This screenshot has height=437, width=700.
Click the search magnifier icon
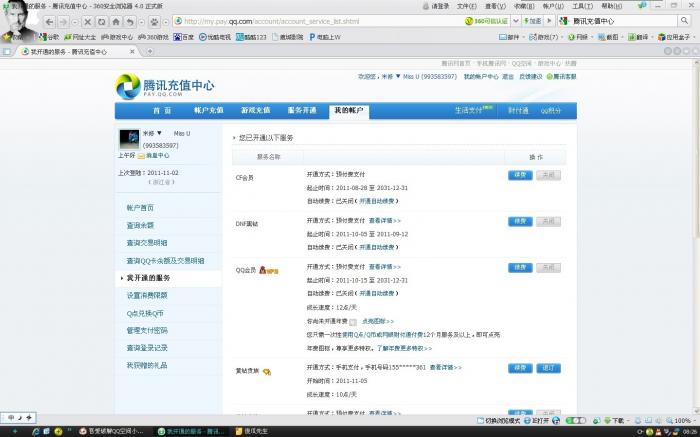click(x=684, y=21)
